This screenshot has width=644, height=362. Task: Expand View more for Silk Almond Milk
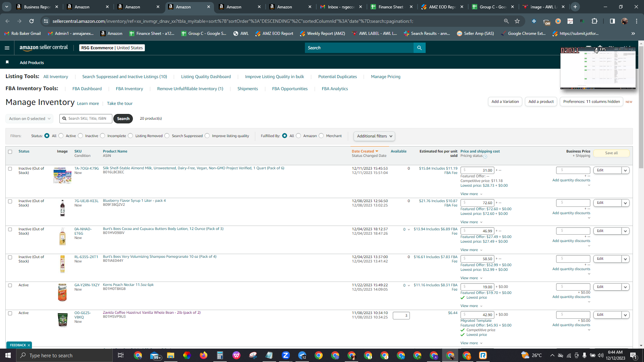pos(471,194)
